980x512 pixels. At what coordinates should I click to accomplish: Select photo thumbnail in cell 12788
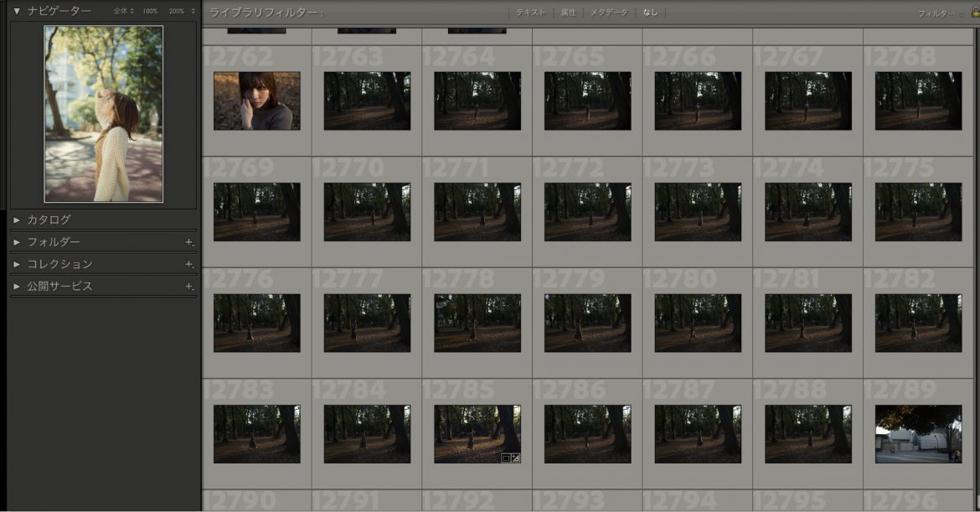pyautogui.click(x=808, y=434)
